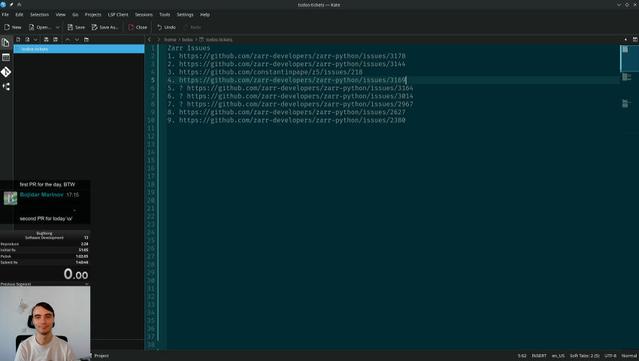Click the zarr-python issues/3178 URL line

click(x=286, y=56)
